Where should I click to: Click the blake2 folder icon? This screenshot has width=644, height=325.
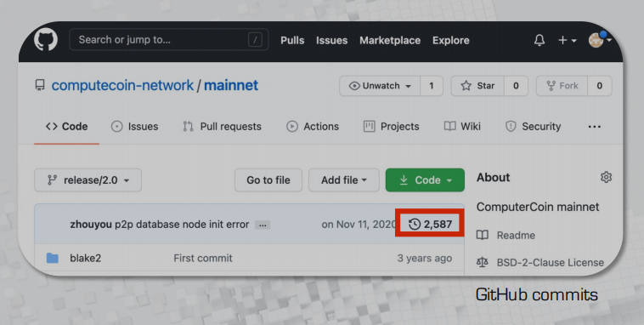[52, 259]
